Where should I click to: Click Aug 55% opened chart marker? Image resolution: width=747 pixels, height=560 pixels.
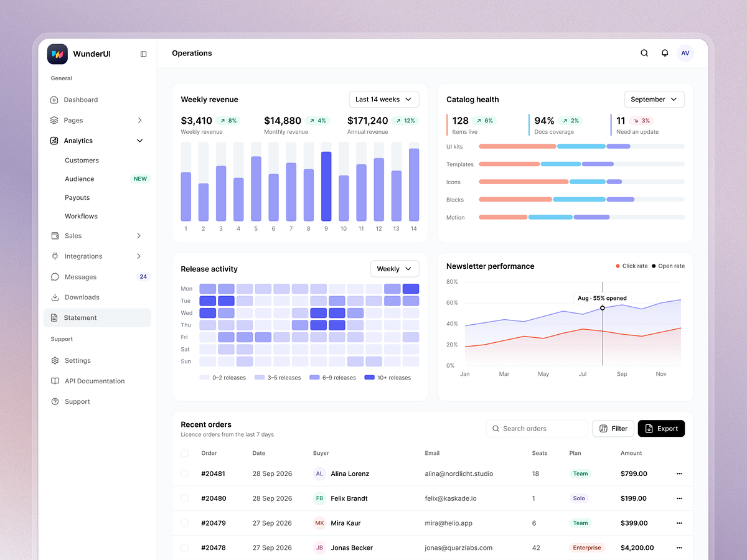pos(603,308)
